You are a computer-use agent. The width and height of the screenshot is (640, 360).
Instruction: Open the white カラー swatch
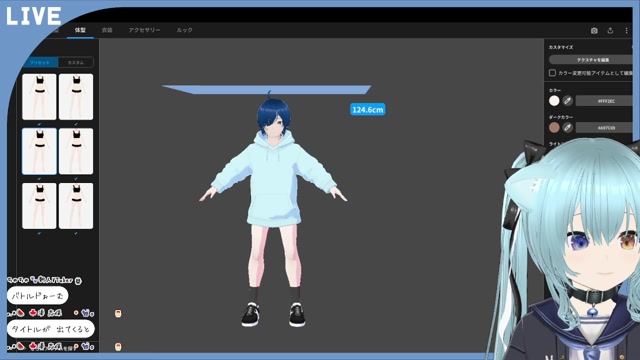coord(554,100)
